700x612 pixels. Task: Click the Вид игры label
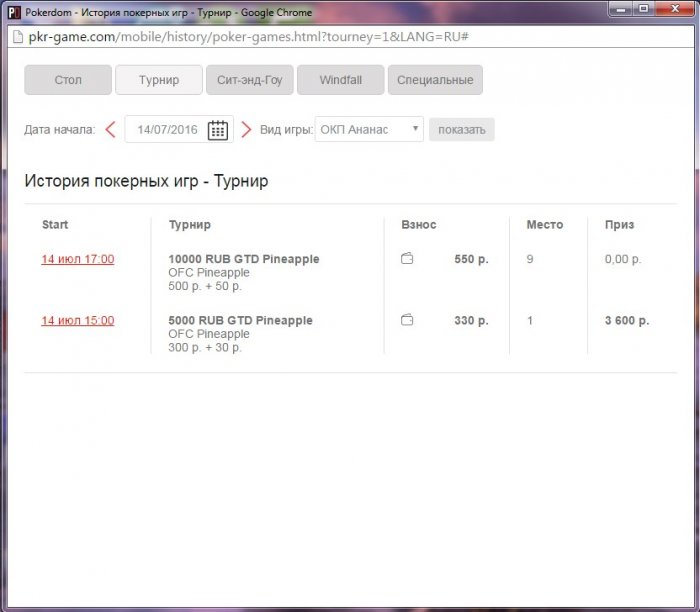point(286,130)
